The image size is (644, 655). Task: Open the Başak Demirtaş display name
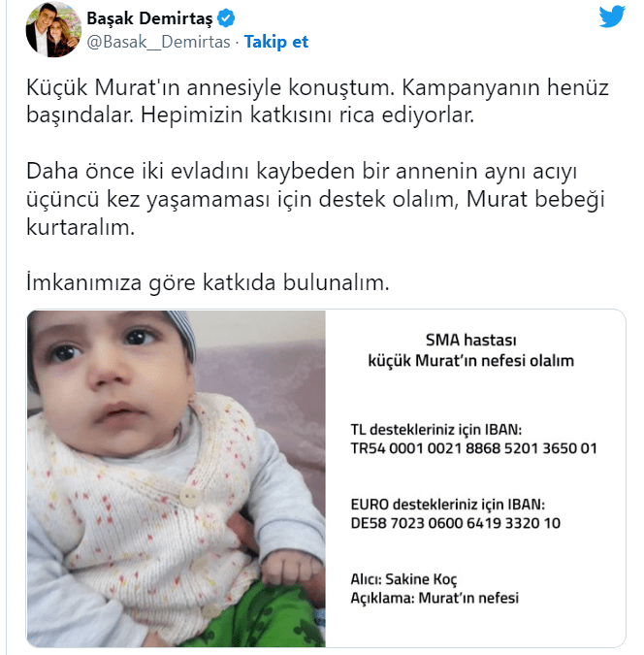(x=149, y=18)
